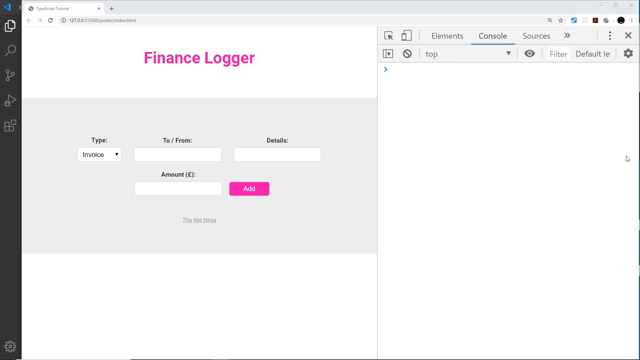Clear the console output

point(407,54)
